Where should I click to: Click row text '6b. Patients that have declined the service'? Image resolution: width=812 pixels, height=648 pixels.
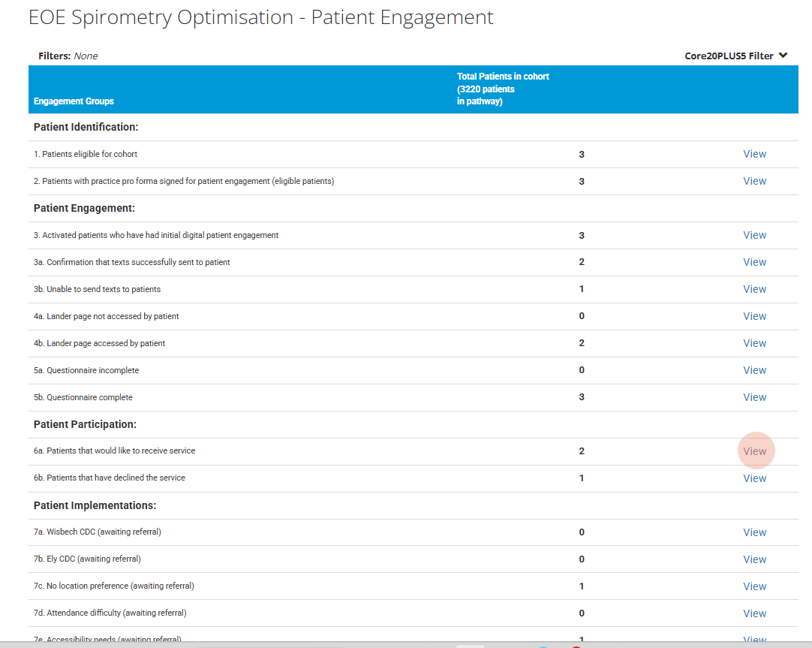coord(110,478)
